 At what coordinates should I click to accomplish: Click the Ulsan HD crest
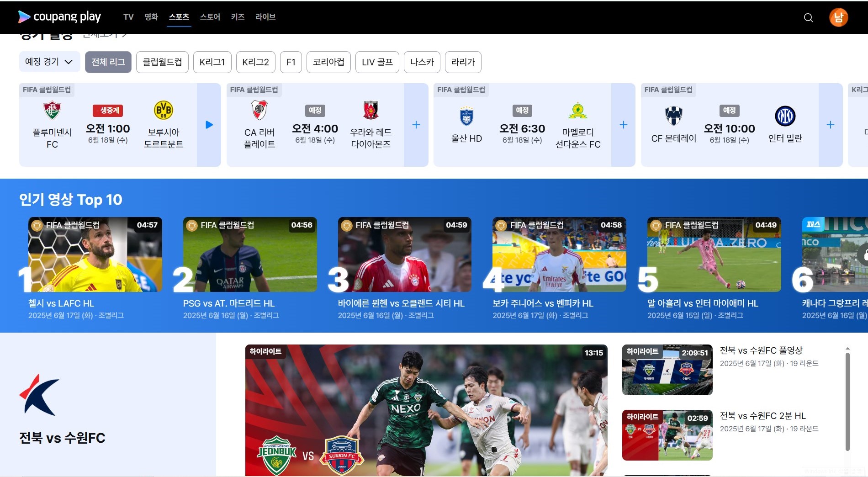coord(466,116)
